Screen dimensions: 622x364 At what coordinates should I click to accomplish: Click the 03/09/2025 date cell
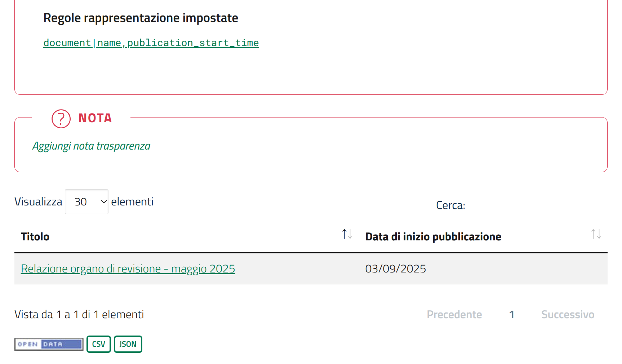coord(395,269)
